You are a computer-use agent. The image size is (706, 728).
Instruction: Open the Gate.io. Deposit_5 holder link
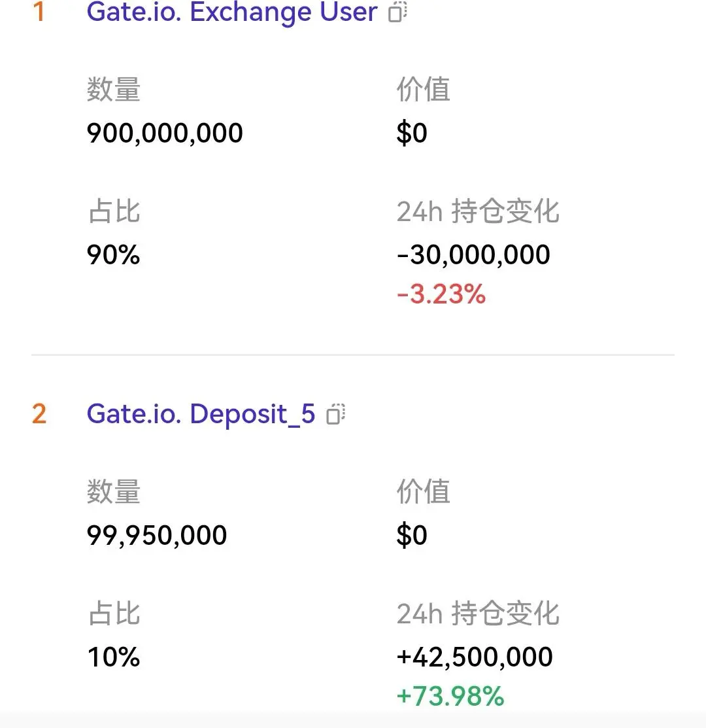point(201,413)
